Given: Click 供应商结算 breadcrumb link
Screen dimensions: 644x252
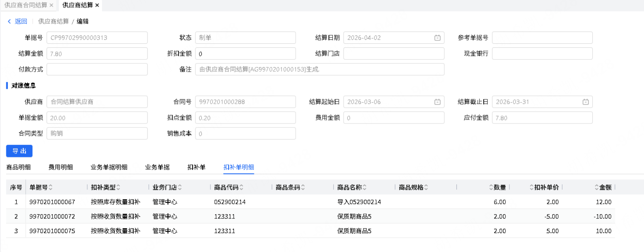Looking at the screenshot, I should point(53,21).
